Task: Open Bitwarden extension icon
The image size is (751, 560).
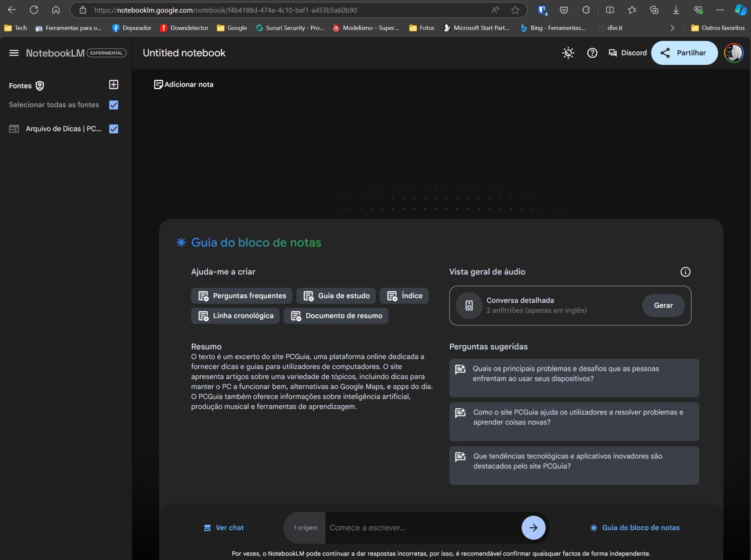Action: point(542,10)
